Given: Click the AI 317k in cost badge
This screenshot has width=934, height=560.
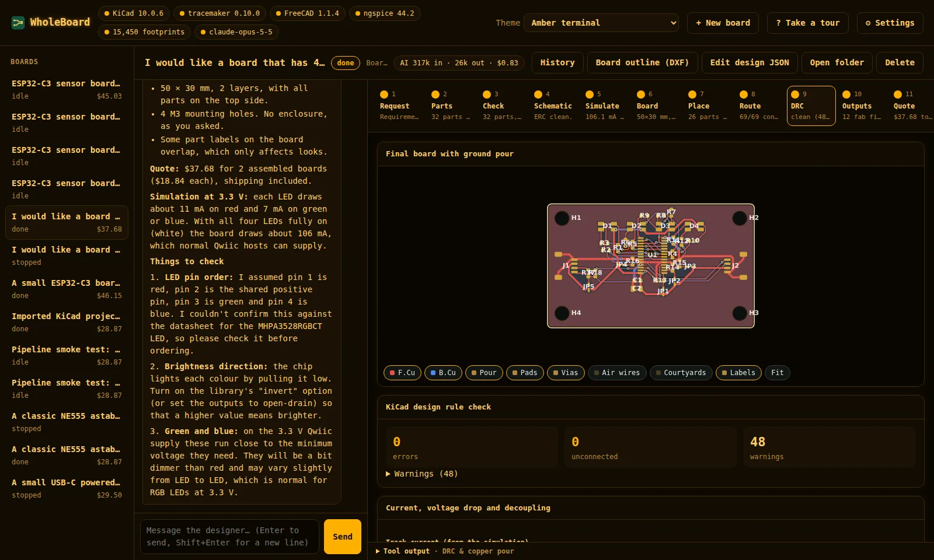Looking at the screenshot, I should pos(459,63).
